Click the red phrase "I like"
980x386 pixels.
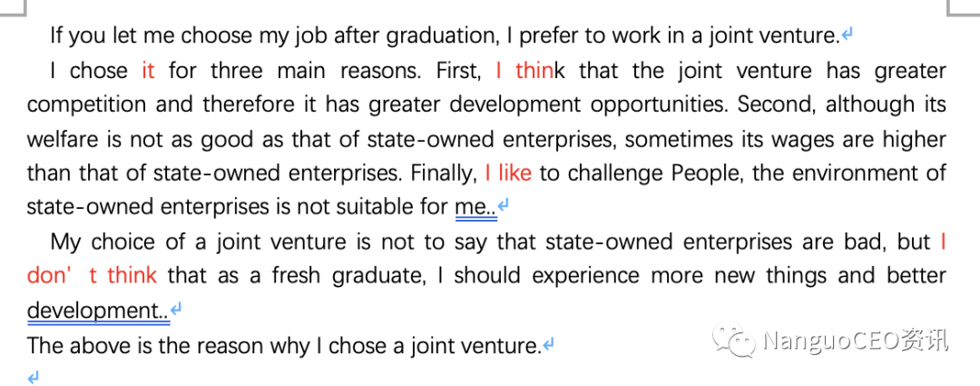508,173
